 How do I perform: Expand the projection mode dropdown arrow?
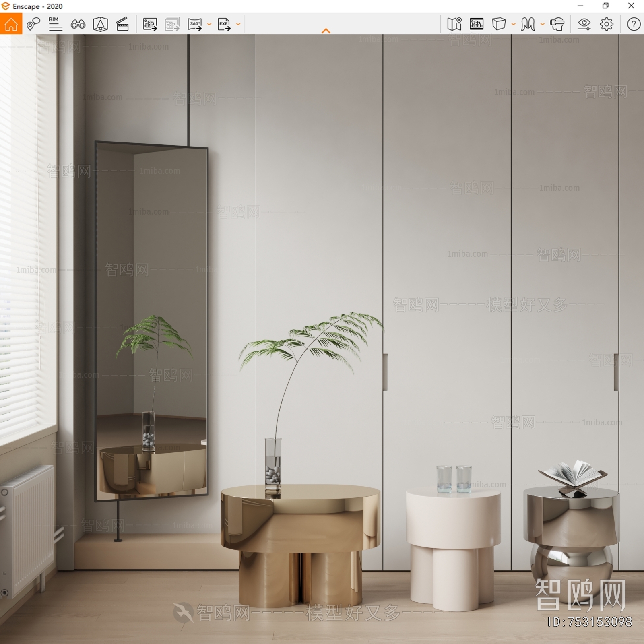pyautogui.click(x=514, y=24)
